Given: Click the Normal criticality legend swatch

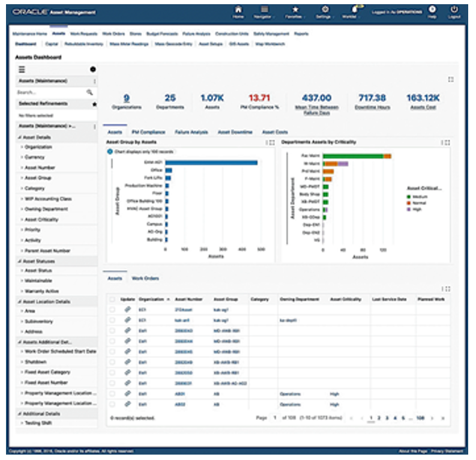Looking at the screenshot, I should point(409,203).
